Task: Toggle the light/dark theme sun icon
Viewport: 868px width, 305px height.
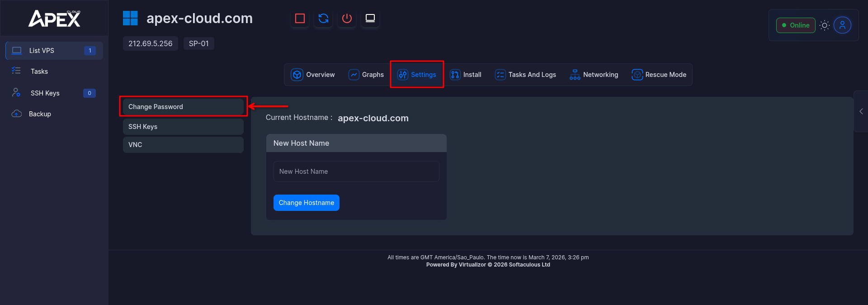Action: 825,25
